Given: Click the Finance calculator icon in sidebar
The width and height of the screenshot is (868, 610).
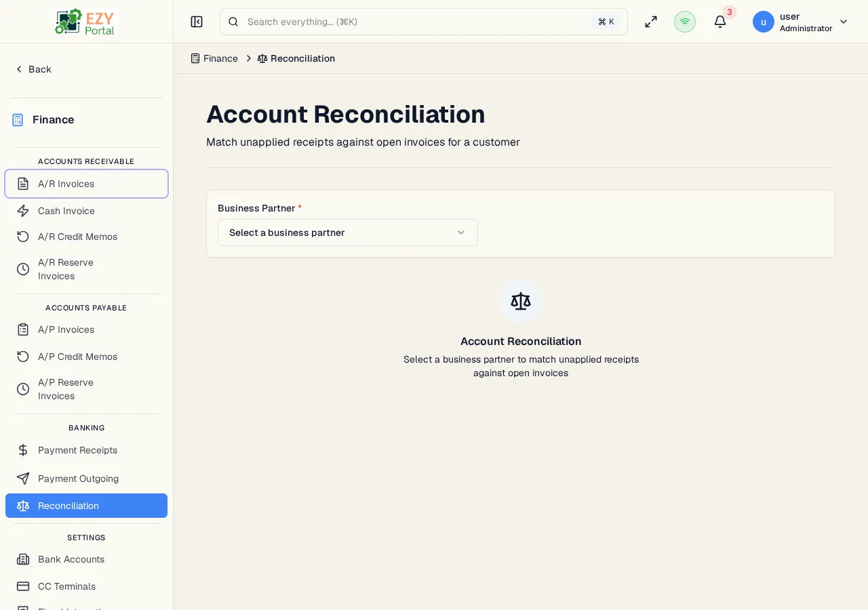Looking at the screenshot, I should pyautogui.click(x=18, y=120).
